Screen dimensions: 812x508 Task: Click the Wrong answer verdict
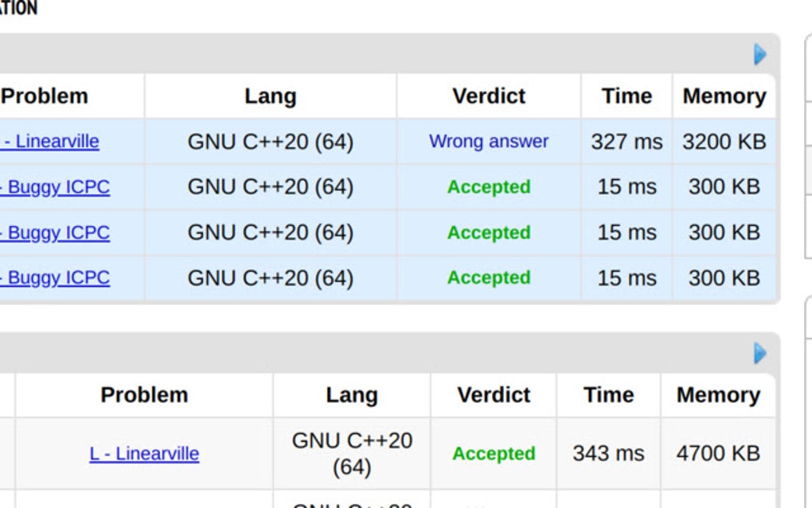(489, 142)
